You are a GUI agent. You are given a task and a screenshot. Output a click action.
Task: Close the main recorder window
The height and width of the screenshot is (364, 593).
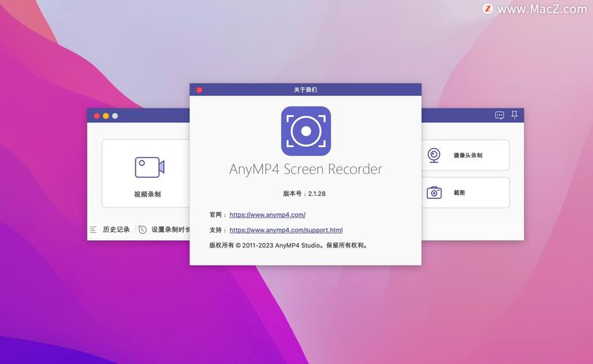pyautogui.click(x=97, y=116)
